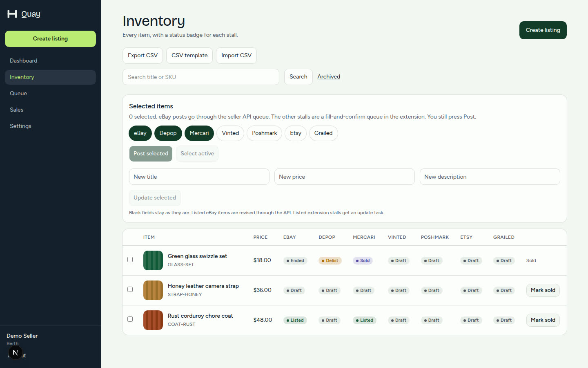The image size is (588, 368).
Task: Click the Rust corduroy chore coat title
Action: tap(200, 316)
